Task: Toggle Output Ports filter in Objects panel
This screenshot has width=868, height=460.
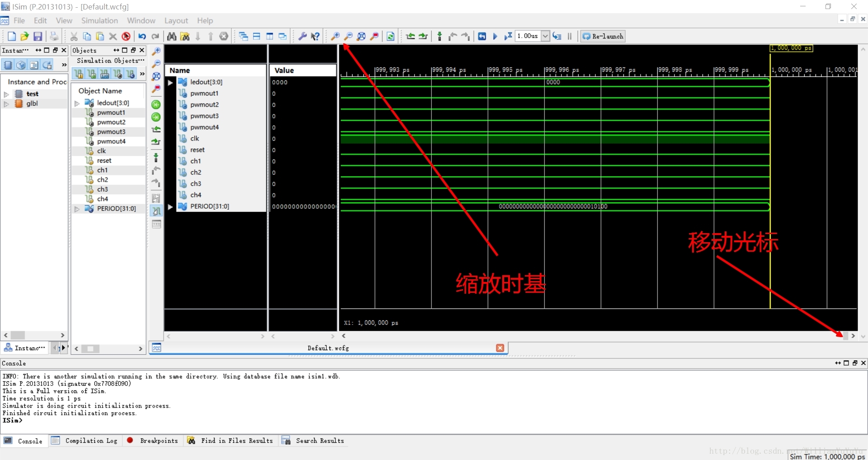Action: point(92,74)
